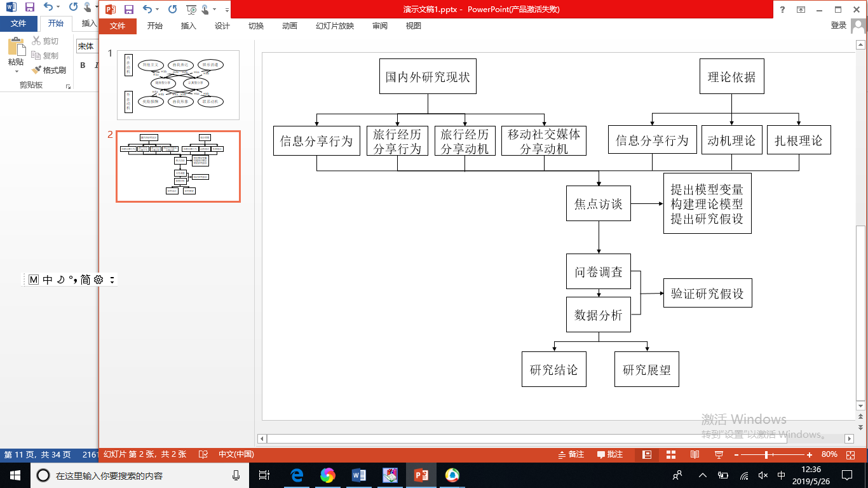Switch to slide sorter view in status bar
The height and width of the screenshot is (488, 868).
670,454
